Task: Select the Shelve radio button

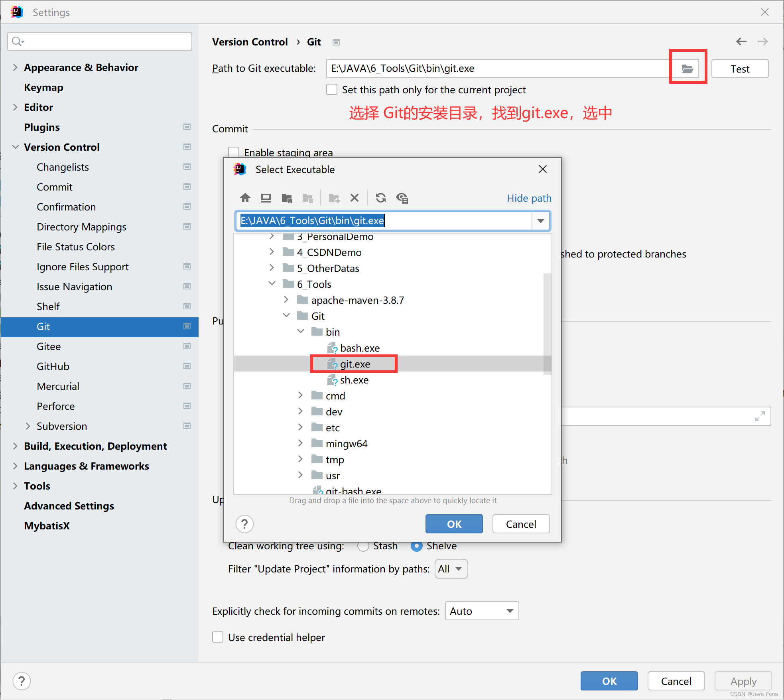Action: click(x=417, y=546)
